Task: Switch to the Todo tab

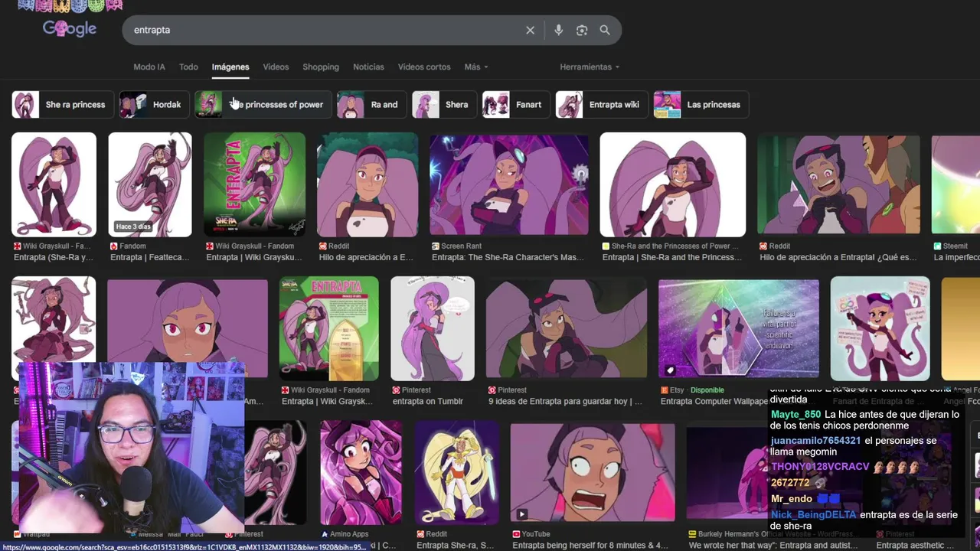Action: tap(188, 67)
